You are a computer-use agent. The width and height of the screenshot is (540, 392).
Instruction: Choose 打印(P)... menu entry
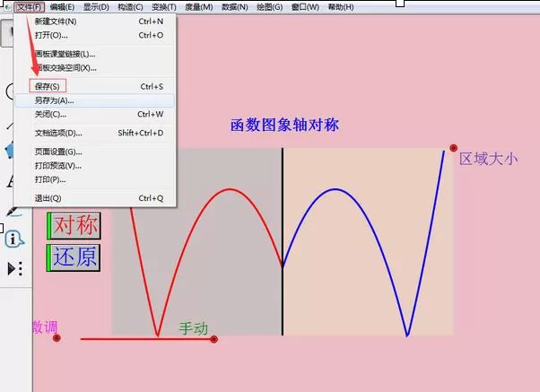point(95,179)
